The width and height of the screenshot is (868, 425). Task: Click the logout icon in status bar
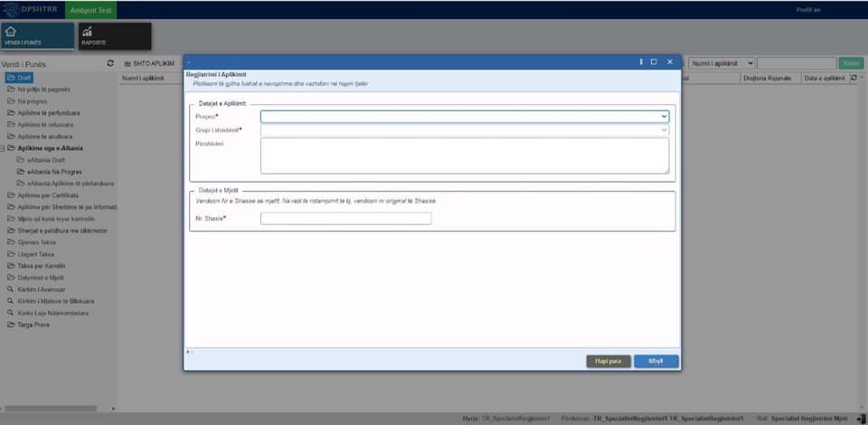click(x=859, y=419)
